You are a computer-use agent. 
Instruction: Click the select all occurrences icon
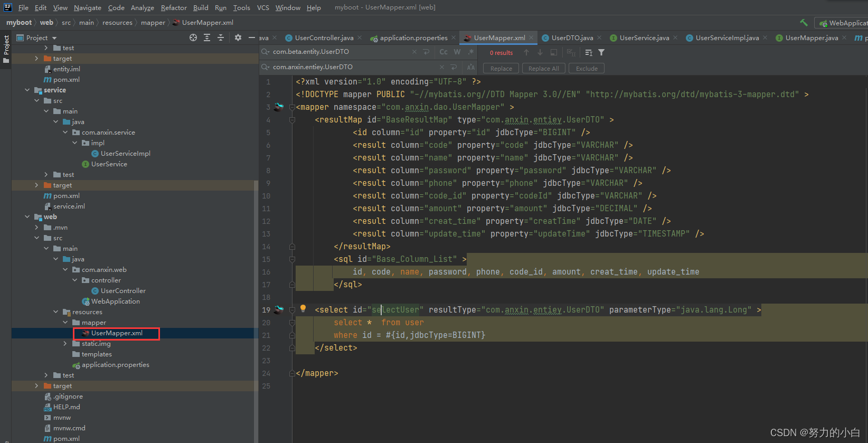571,52
